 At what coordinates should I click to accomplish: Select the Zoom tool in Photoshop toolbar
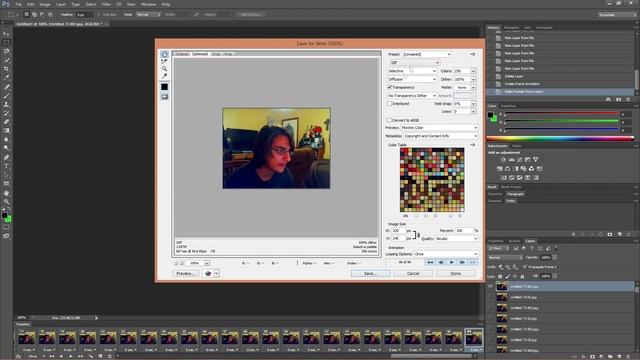coord(6,202)
